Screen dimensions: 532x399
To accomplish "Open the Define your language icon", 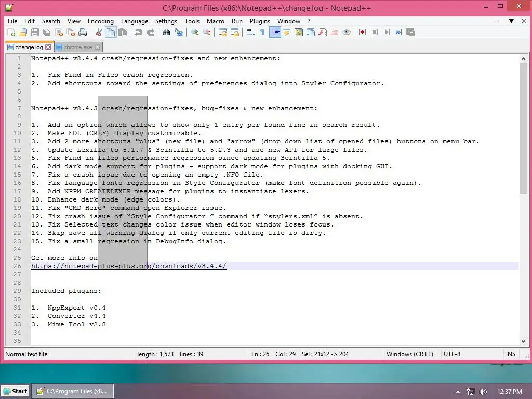I will coord(287,32).
